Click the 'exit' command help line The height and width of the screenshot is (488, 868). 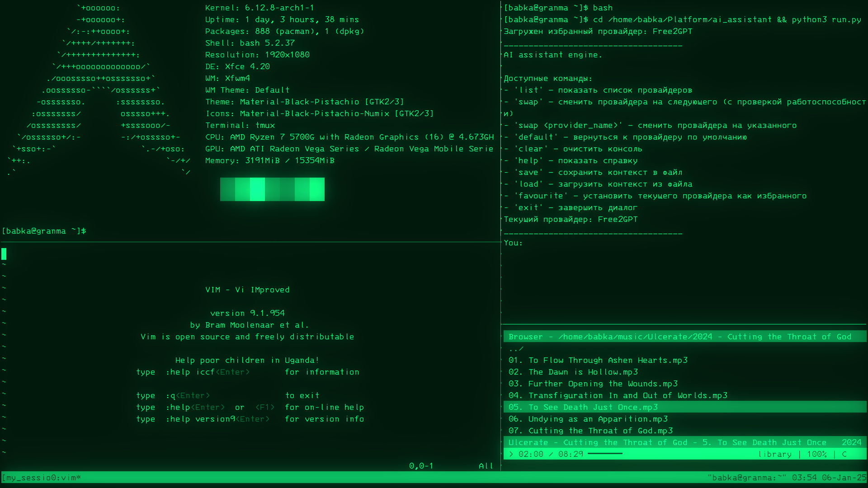pos(571,207)
